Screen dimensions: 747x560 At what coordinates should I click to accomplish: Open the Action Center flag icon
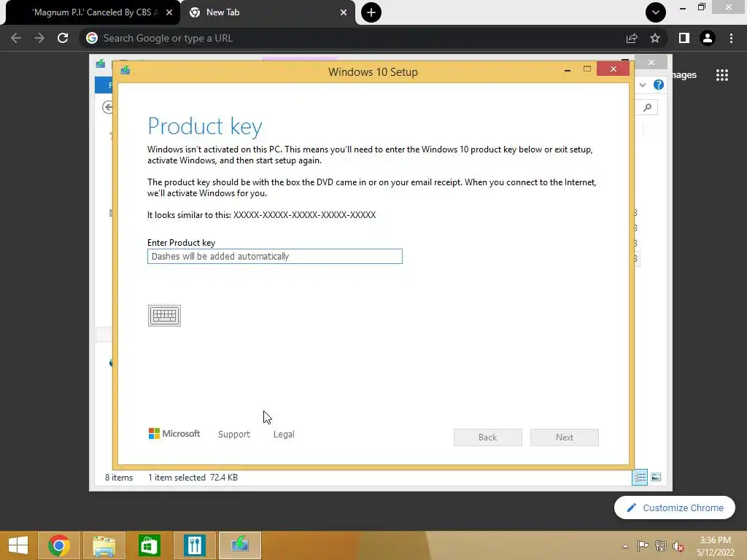pos(643,546)
